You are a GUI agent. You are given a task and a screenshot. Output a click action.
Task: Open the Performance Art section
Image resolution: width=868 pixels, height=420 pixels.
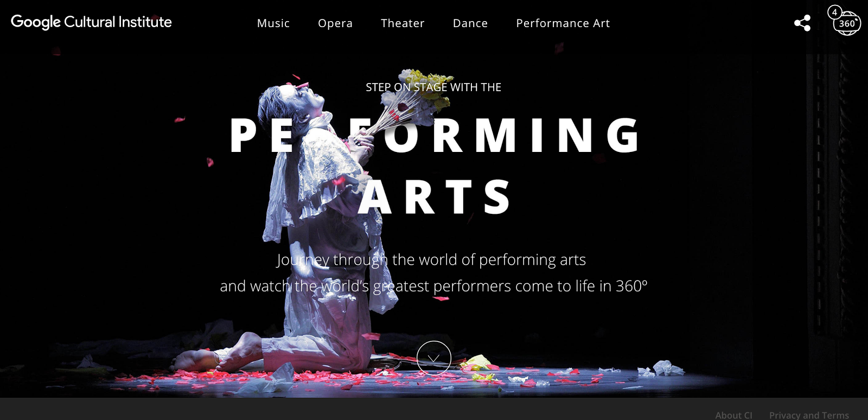(x=563, y=23)
